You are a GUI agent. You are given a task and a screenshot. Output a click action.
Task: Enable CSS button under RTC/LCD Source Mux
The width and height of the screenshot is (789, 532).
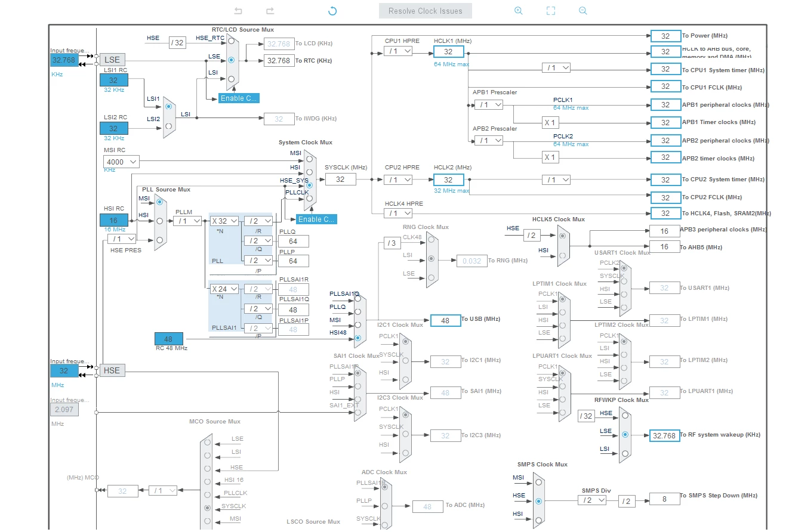(239, 98)
